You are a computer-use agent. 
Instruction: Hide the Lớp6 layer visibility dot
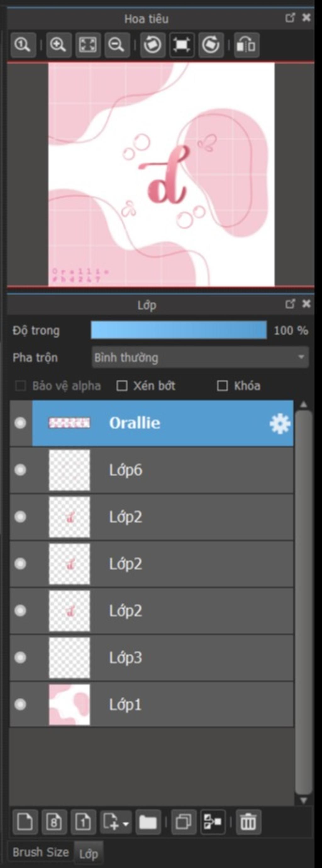coord(20,470)
